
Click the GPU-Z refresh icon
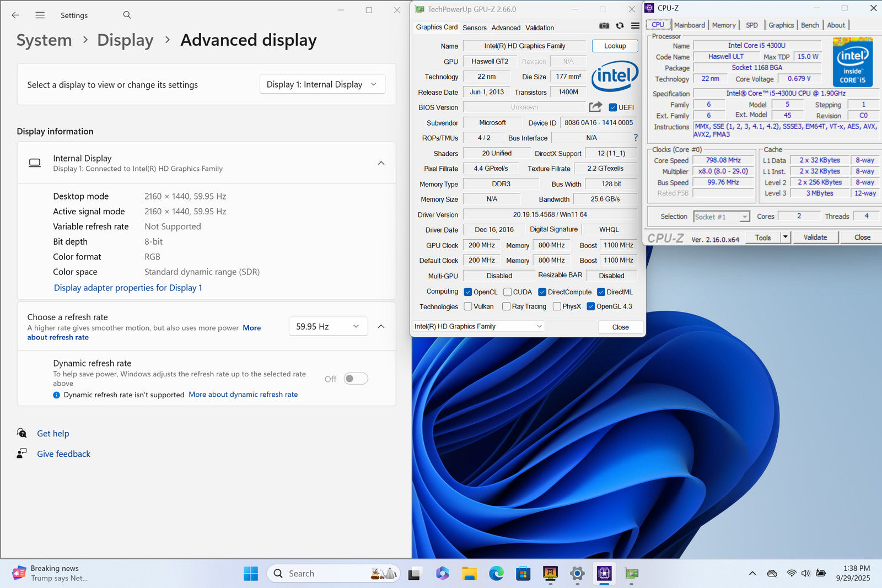[620, 26]
